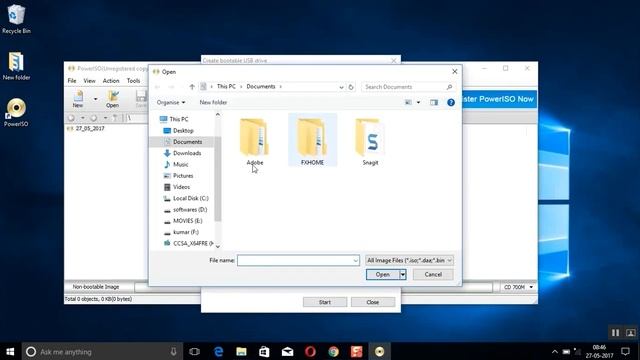Select 27_05_2017 in PowerISO tree
Viewport: 640px width, 360px height.
[90, 128]
